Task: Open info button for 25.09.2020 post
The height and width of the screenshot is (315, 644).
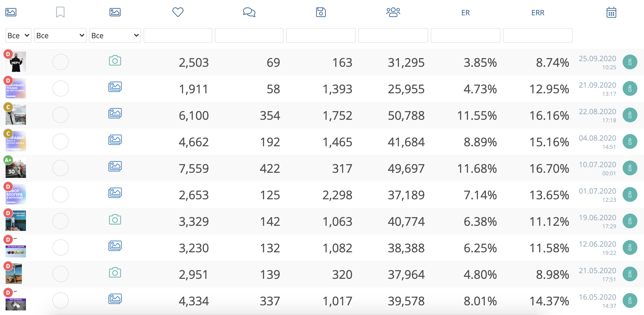Action: click(x=630, y=62)
